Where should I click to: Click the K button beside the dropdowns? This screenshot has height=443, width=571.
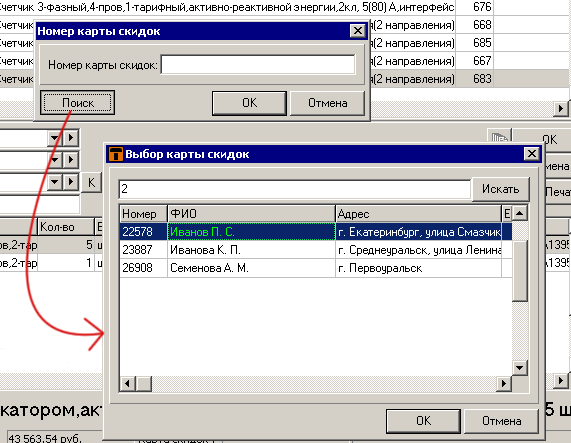(91, 182)
